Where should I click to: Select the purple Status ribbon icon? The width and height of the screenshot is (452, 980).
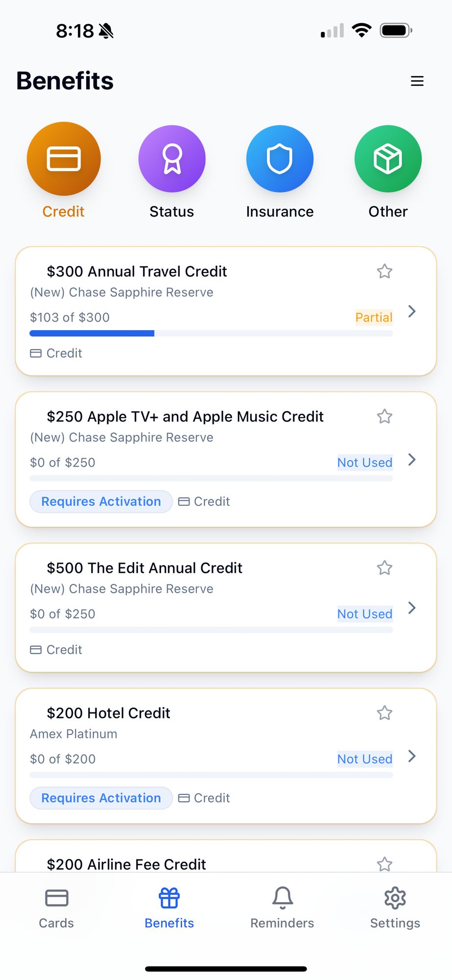172,159
